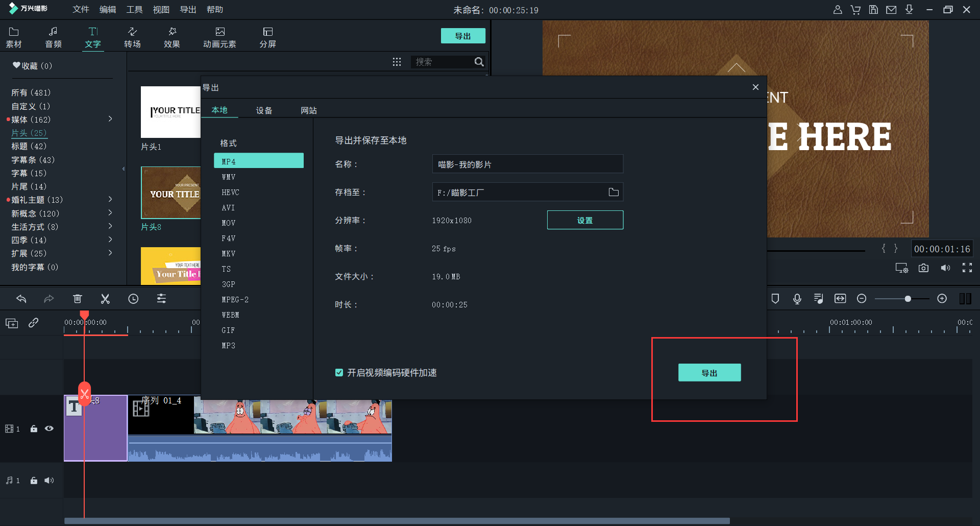Enter fullscreen preview mode
Image resolution: width=980 pixels, height=526 pixels.
tap(967, 268)
